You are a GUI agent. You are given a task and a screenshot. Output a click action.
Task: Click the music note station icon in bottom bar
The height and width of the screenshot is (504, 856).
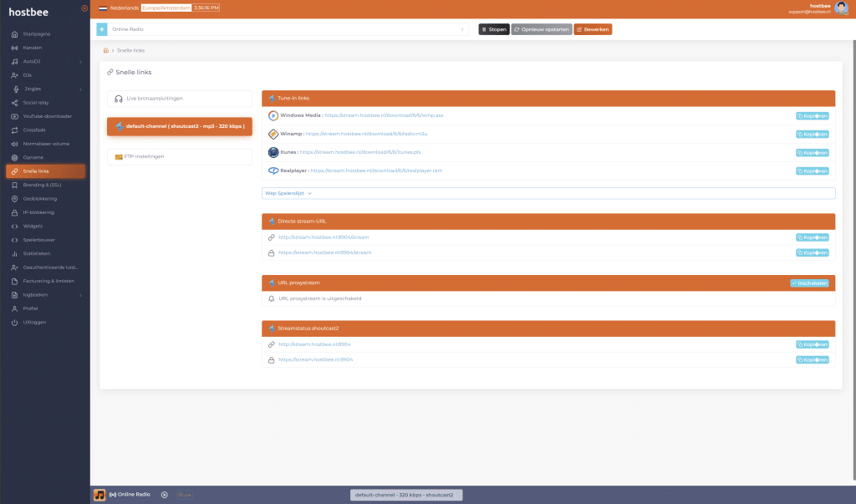coord(99,495)
